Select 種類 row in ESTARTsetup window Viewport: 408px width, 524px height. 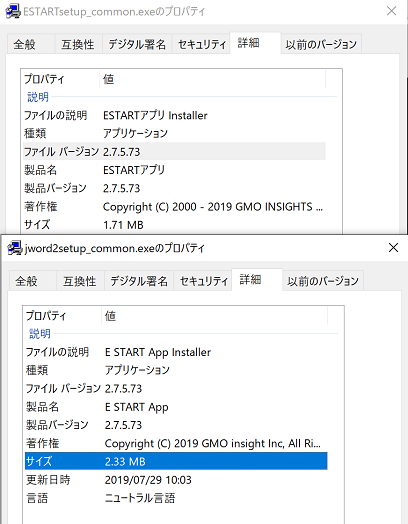pyautogui.click(x=174, y=133)
